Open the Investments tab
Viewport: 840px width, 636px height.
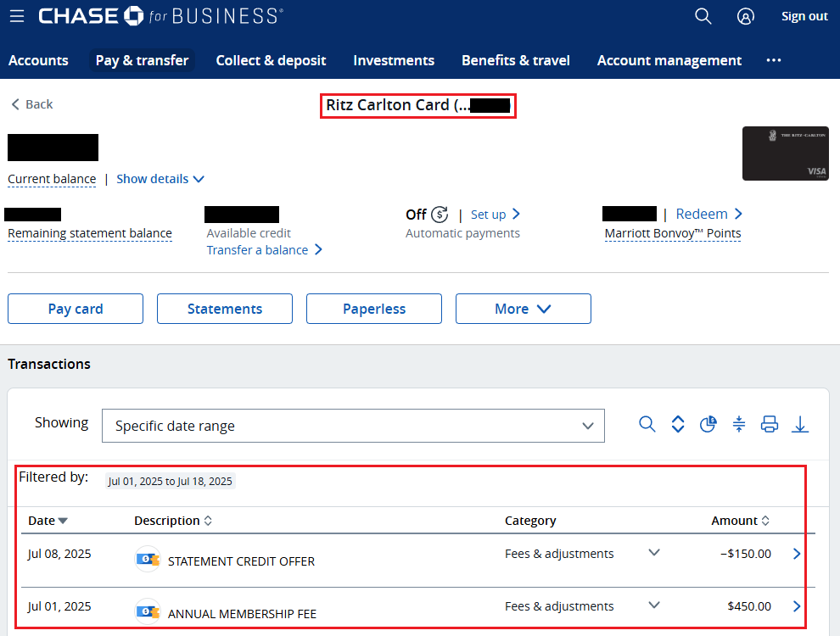(394, 60)
